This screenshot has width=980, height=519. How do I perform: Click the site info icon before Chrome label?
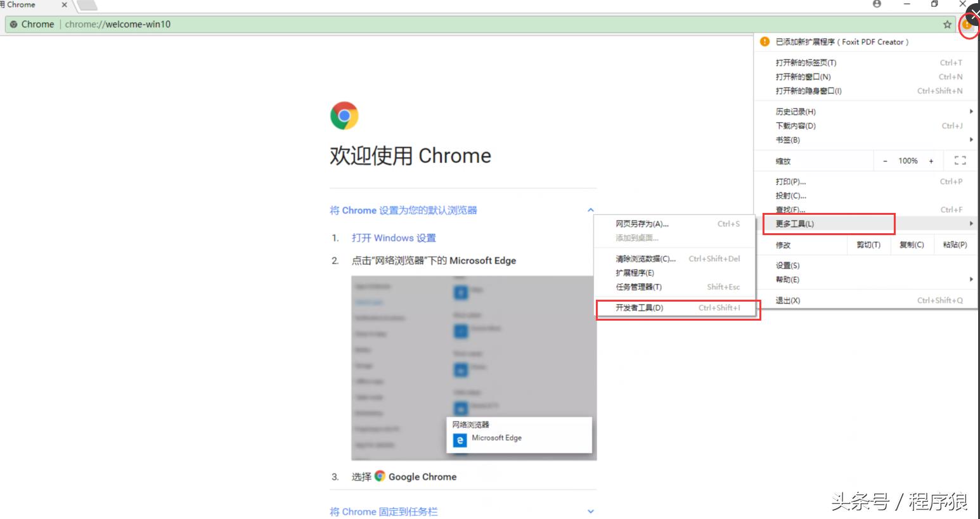pyautogui.click(x=13, y=25)
